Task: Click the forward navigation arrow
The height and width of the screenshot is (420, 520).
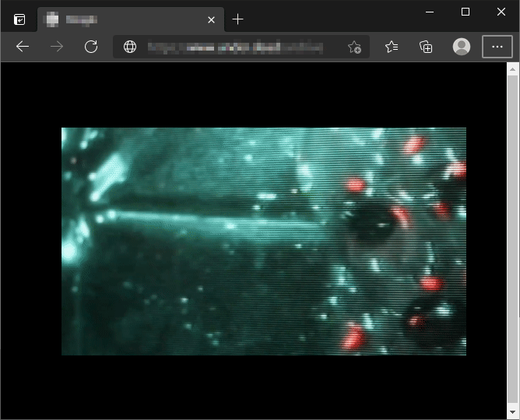Action: (57, 47)
